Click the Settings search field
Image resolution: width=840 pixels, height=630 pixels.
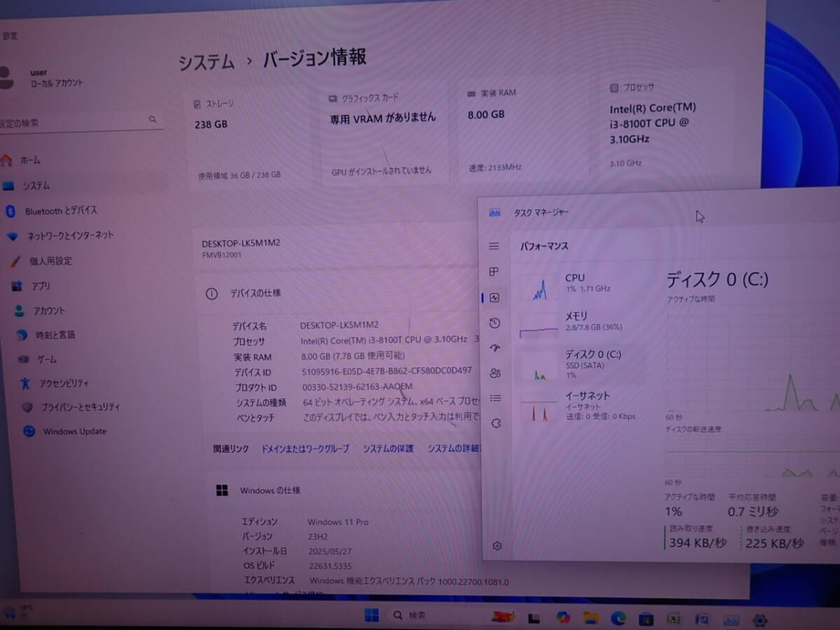tap(80, 122)
